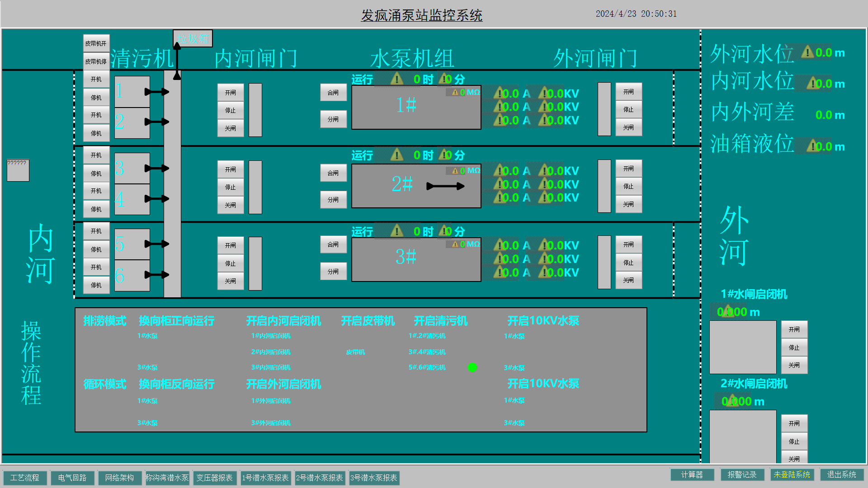Click the flow arrow inside pump 2#
868x488 pixels.
coord(445,186)
